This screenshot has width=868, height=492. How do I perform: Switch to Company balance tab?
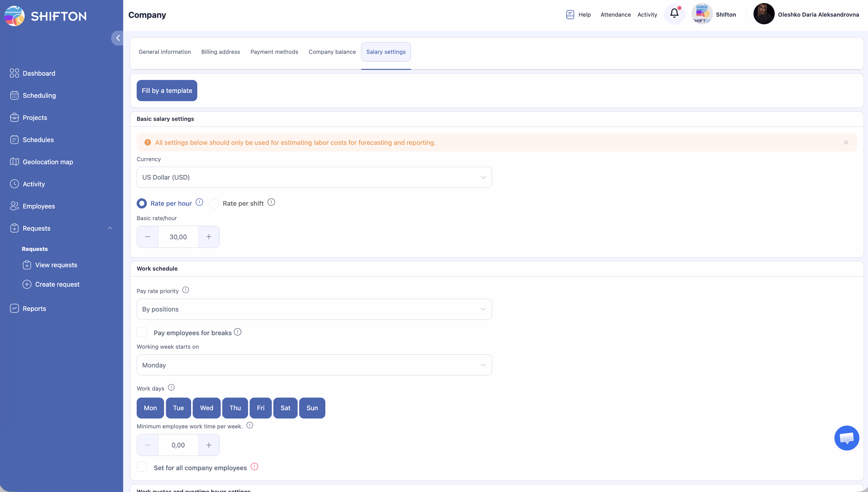332,52
